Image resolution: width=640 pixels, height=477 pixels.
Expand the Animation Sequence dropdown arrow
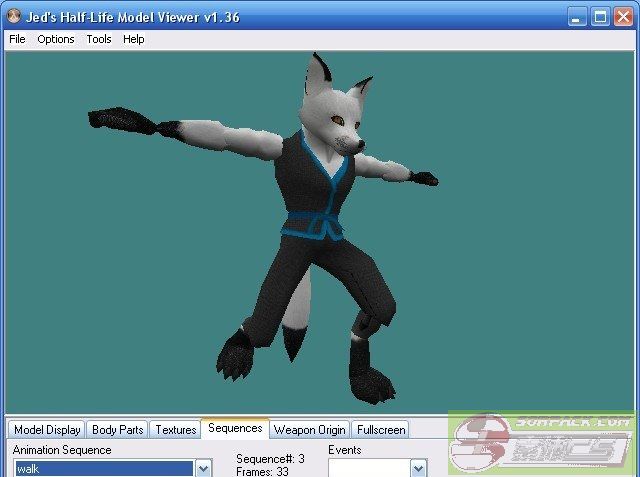tap(203, 468)
